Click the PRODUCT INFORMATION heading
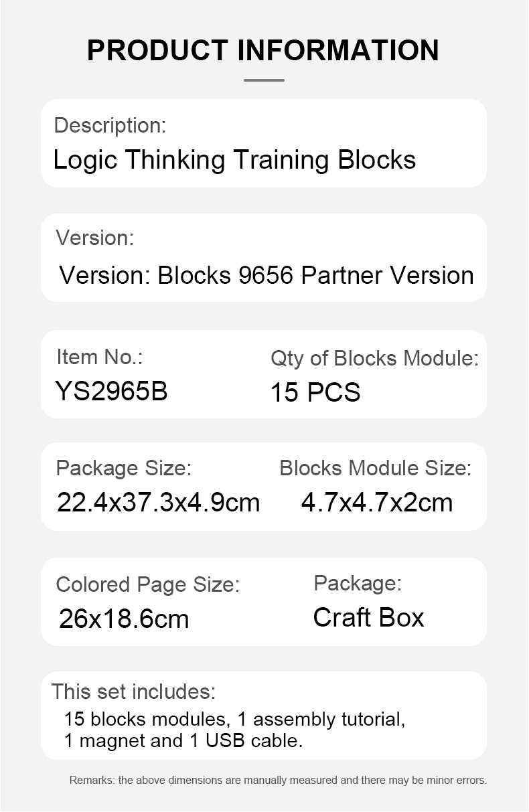The image size is (529, 812). tap(263, 50)
